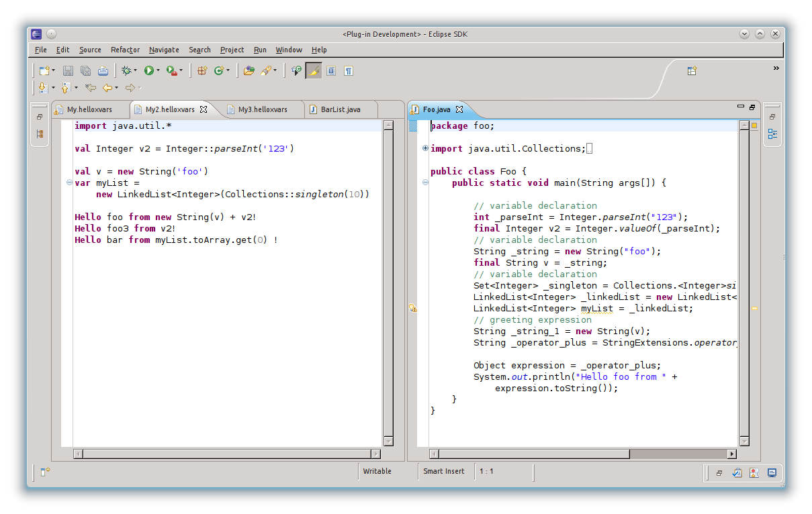The height and width of the screenshot is (514, 812).
Task: Click the Outline view icon in right trim
Action: (772, 134)
